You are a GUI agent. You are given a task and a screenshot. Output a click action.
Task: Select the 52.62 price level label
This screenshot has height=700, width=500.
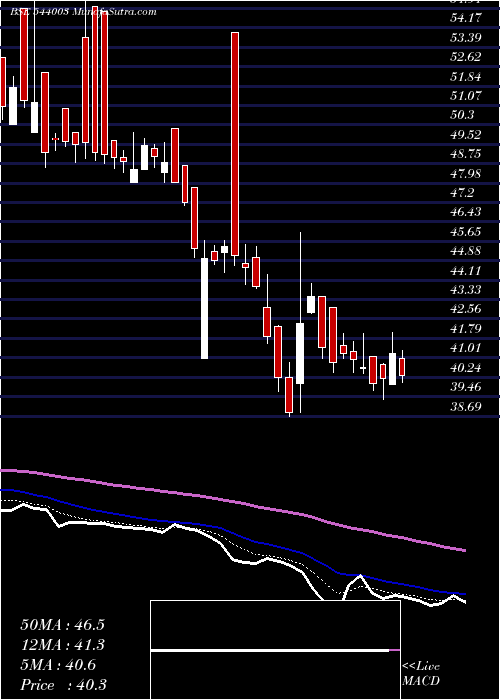click(x=466, y=57)
